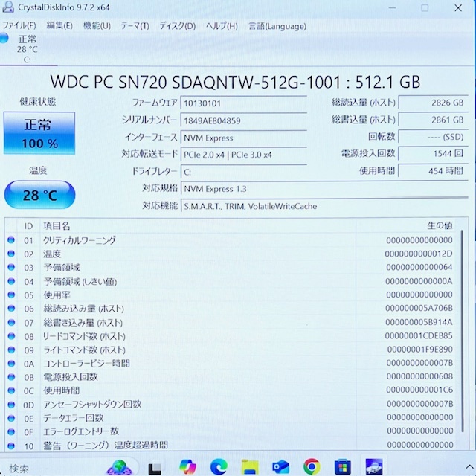The width and height of the screenshot is (476, 476).
Task: Click the transfer mode field PCIe 2.0 x4 | PCIe 3.0 x4
Action: tap(244, 155)
